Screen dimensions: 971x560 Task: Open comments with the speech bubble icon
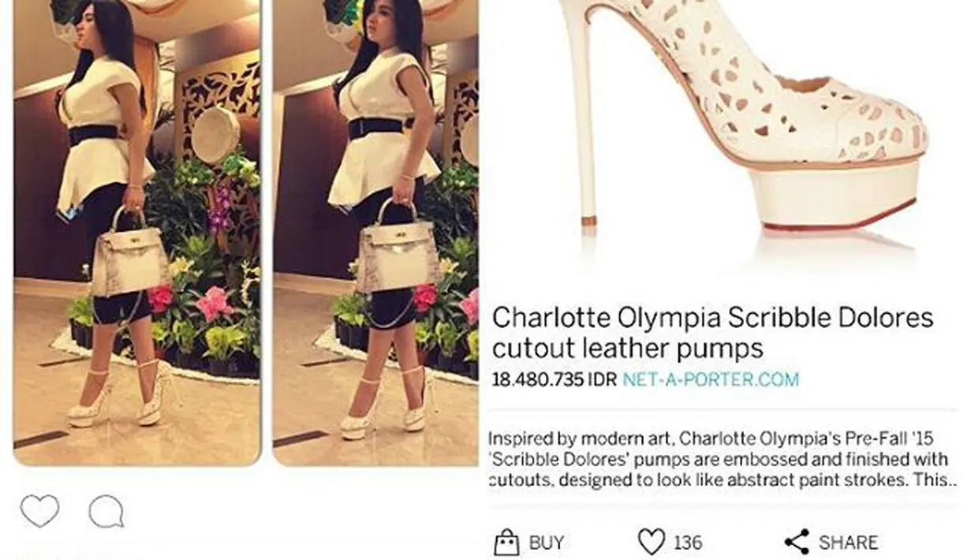pos(106,512)
